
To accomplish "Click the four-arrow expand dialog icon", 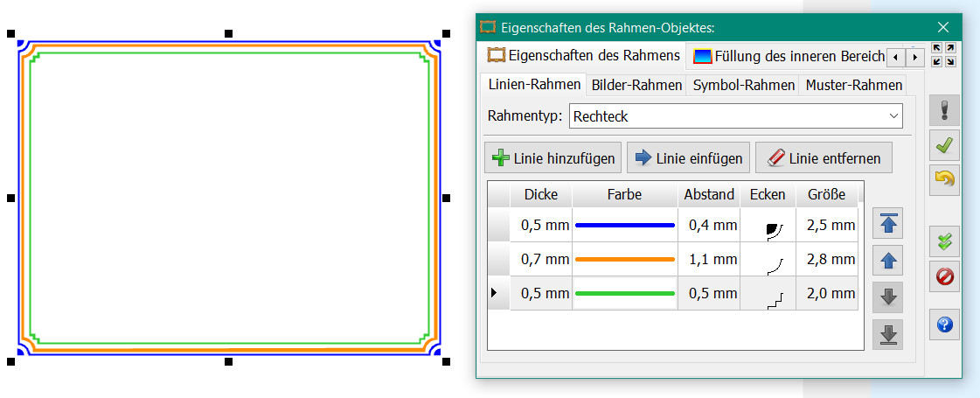I will pyautogui.click(x=943, y=55).
